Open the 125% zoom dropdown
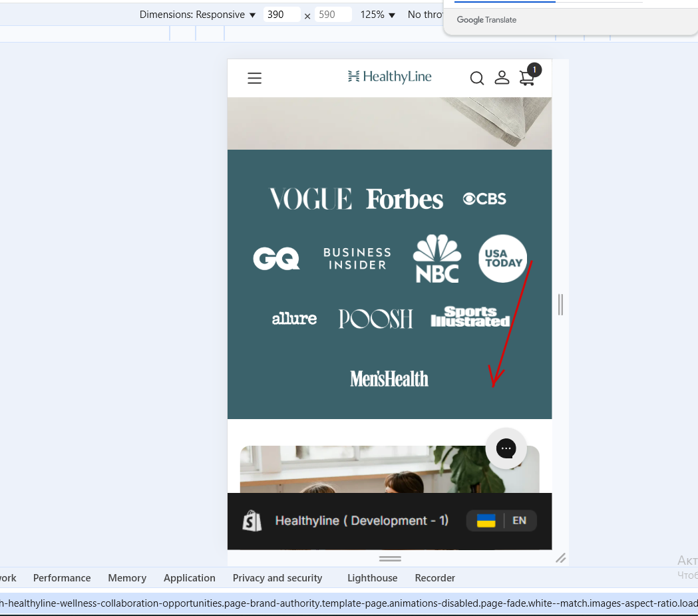The width and height of the screenshot is (698, 616). pyautogui.click(x=377, y=15)
